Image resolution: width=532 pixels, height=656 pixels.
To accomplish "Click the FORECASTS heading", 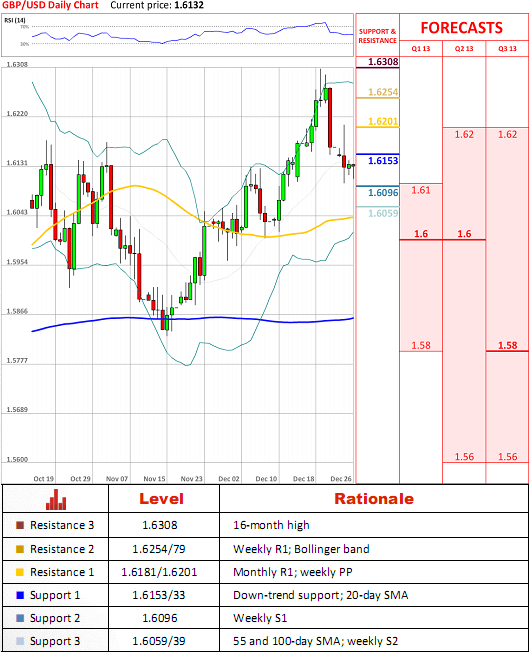I will [x=461, y=28].
